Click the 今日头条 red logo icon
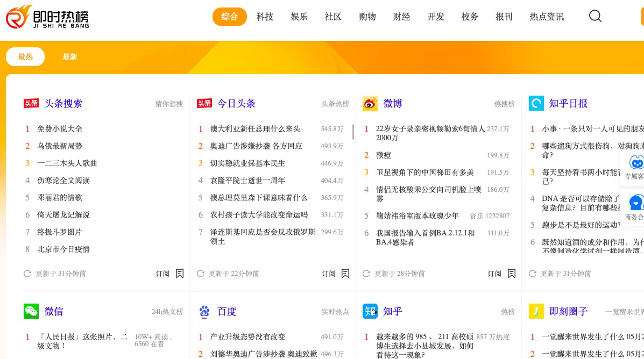Viewport: 644px width, 359px height. (204, 103)
